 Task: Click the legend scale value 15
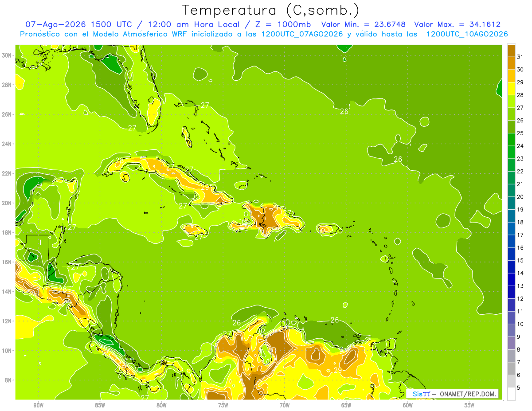pos(520,260)
